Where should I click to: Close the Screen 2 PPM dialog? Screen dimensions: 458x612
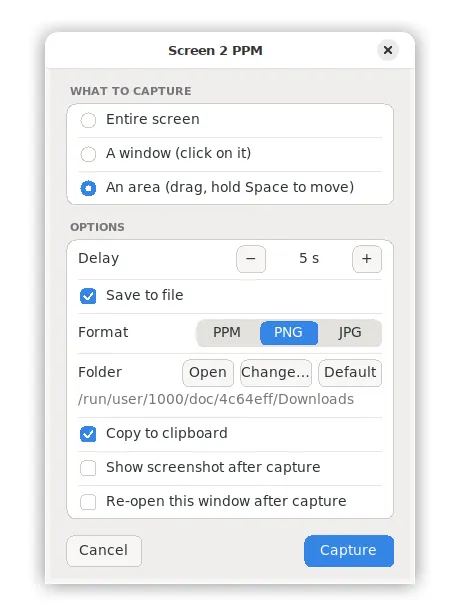(x=387, y=50)
